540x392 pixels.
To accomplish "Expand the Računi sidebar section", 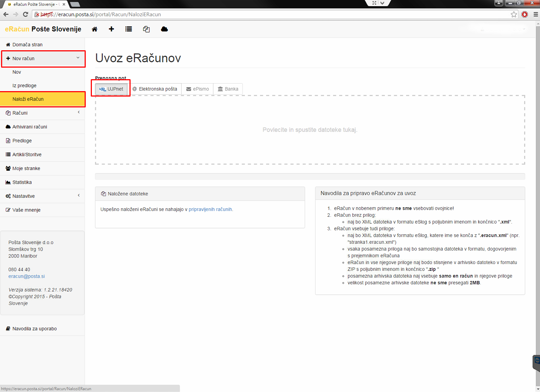I will [x=42, y=113].
